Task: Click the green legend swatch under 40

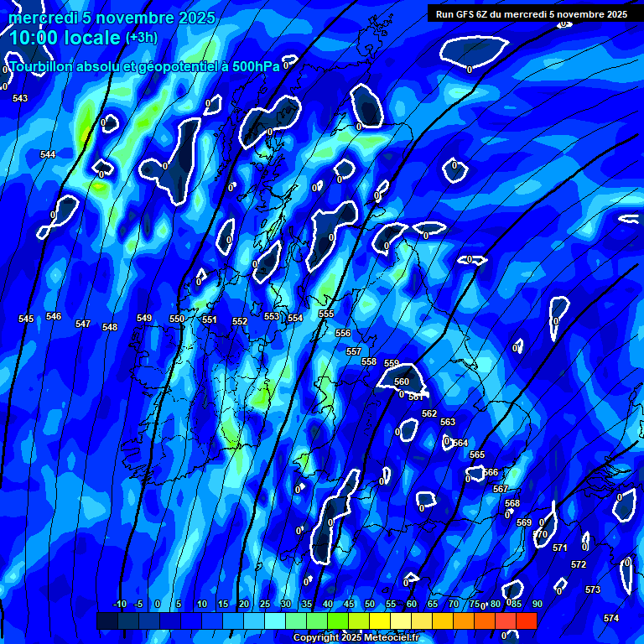Action: 317,621
